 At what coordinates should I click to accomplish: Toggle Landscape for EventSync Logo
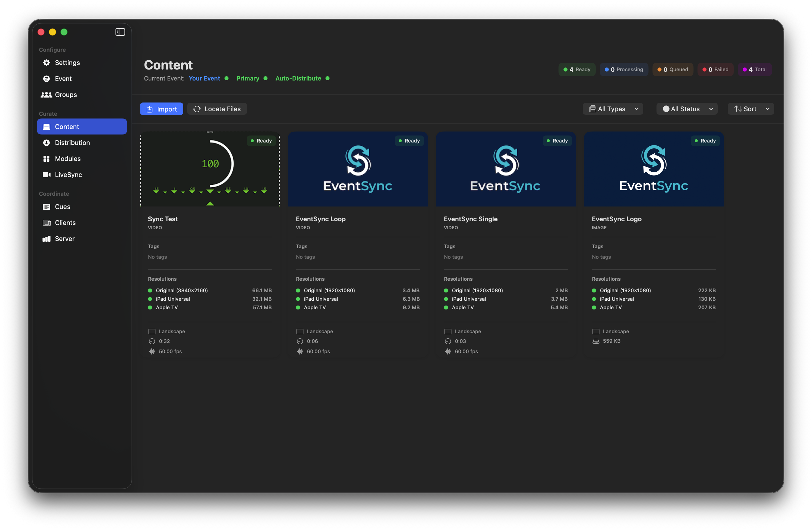pos(596,331)
